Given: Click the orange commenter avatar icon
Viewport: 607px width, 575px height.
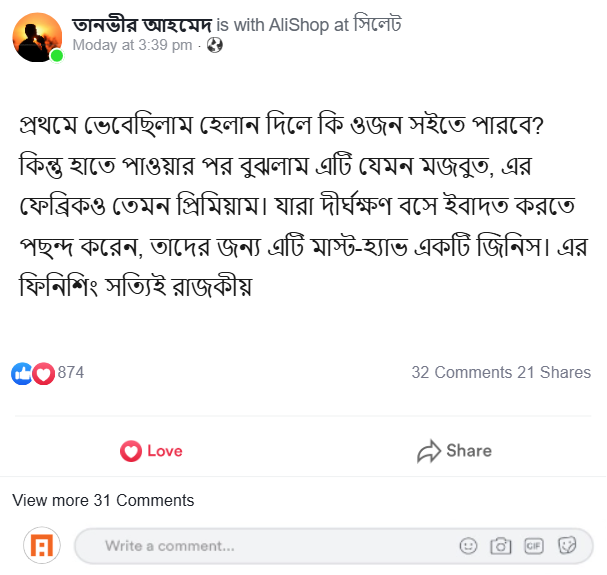Looking at the screenshot, I should pyautogui.click(x=42, y=546).
